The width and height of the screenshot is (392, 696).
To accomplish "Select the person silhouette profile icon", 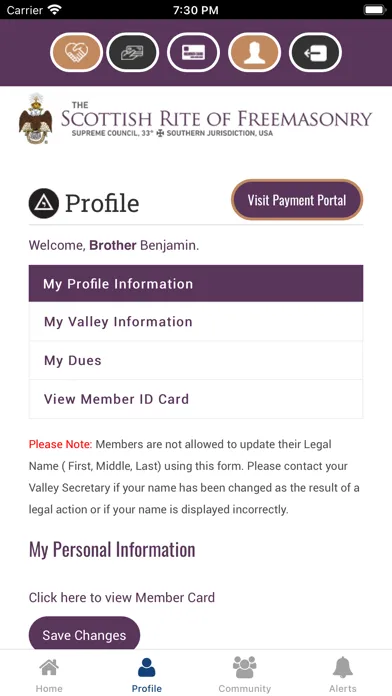I will pos(254,52).
